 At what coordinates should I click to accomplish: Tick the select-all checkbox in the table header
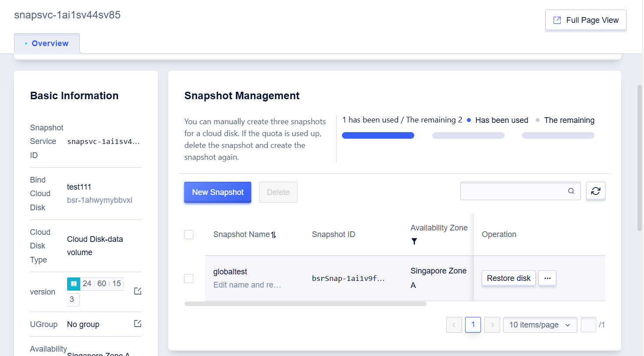[x=189, y=235]
